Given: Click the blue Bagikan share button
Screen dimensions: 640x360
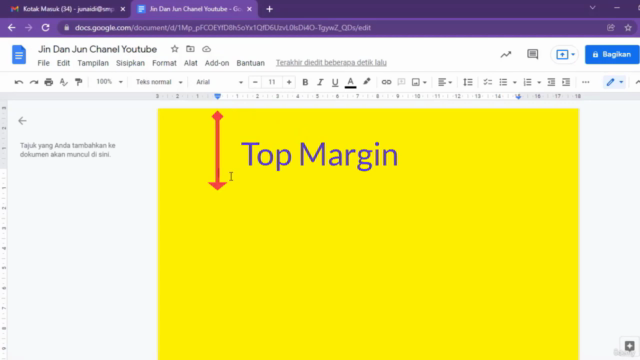Looking at the screenshot, I should [612, 54].
